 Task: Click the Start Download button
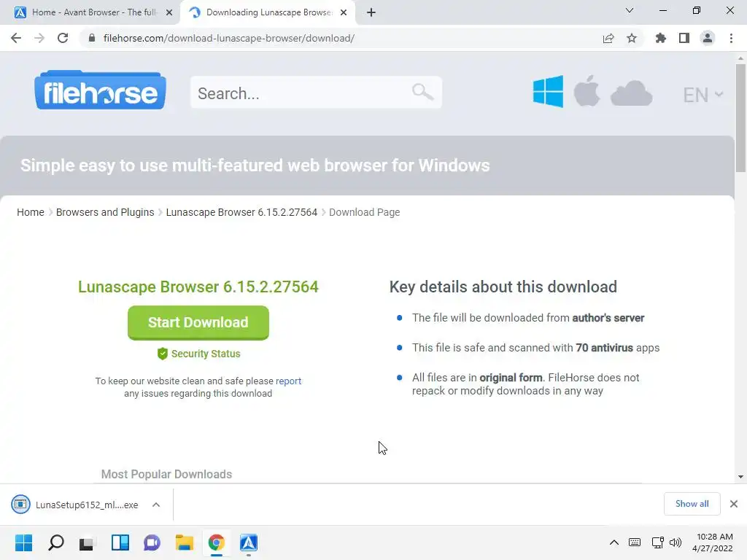click(x=198, y=322)
